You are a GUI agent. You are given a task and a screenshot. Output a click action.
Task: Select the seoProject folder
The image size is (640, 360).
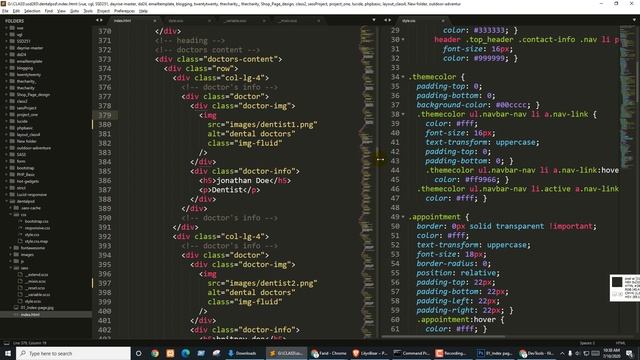pyautogui.click(x=26, y=108)
